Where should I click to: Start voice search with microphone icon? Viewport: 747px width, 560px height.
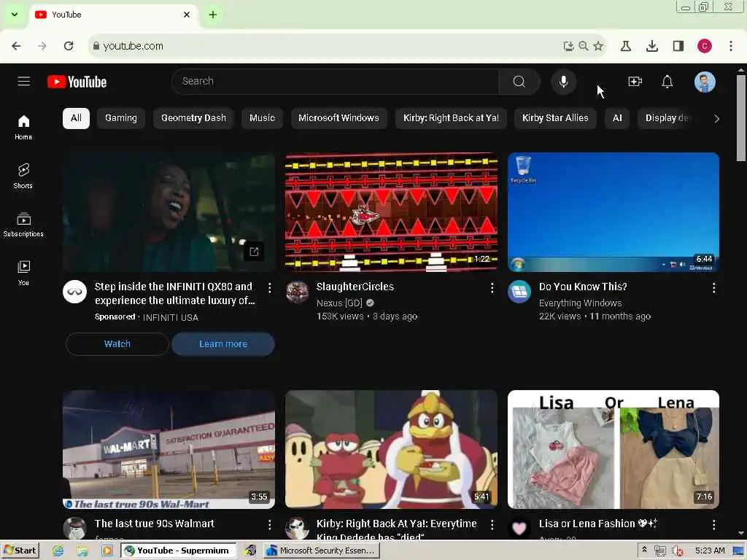(x=564, y=82)
